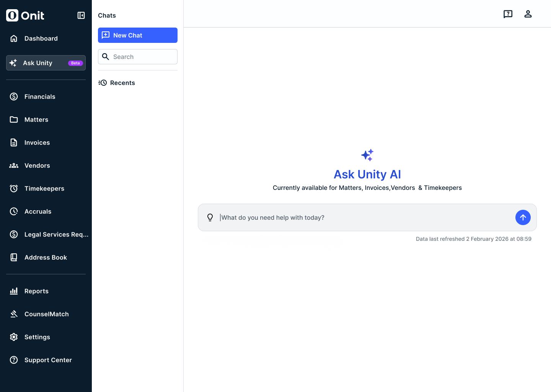Open the Financials section

point(40,96)
